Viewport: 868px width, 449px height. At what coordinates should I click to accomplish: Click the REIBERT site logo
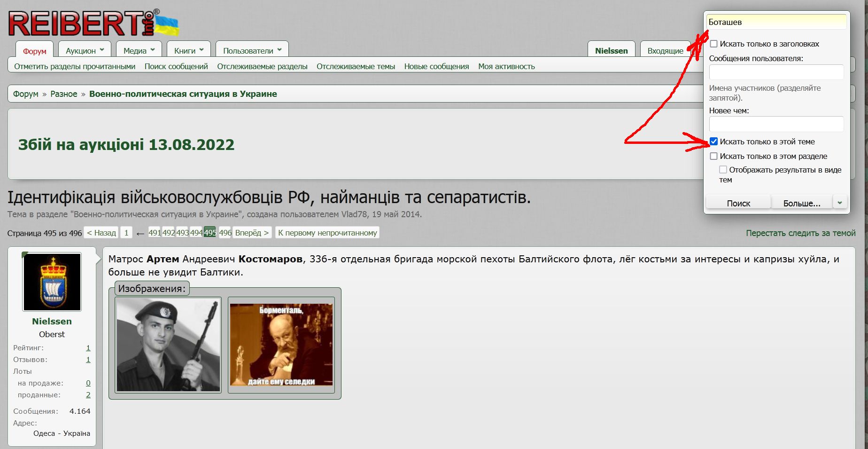click(x=93, y=24)
